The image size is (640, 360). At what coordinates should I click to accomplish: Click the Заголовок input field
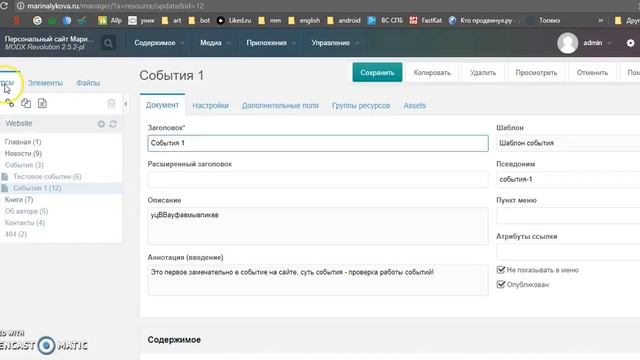pos(318,143)
